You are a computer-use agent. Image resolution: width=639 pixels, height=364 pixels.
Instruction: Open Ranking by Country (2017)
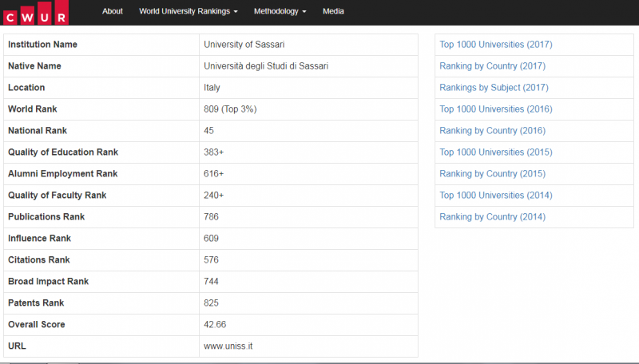[x=492, y=66]
